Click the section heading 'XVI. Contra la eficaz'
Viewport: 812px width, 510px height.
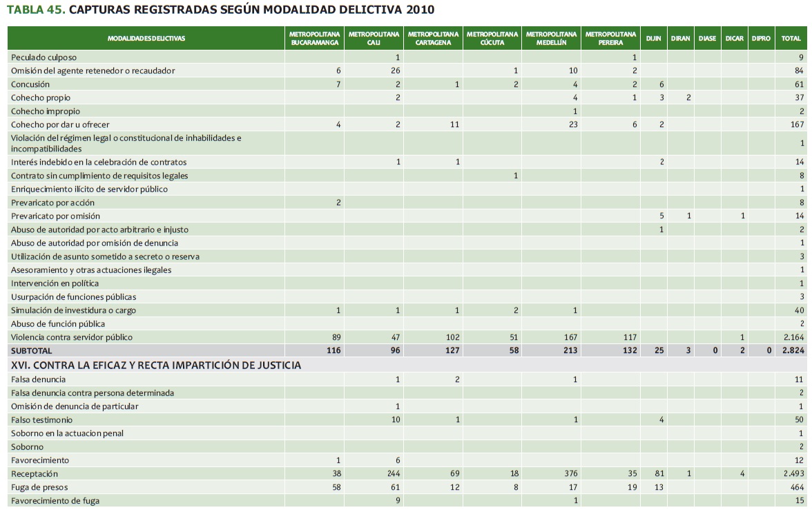tap(156, 365)
